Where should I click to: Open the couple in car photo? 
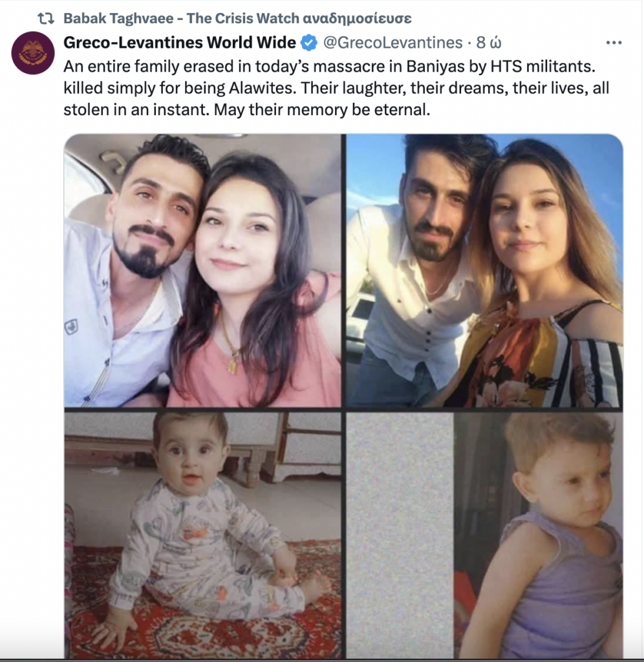[202, 270]
